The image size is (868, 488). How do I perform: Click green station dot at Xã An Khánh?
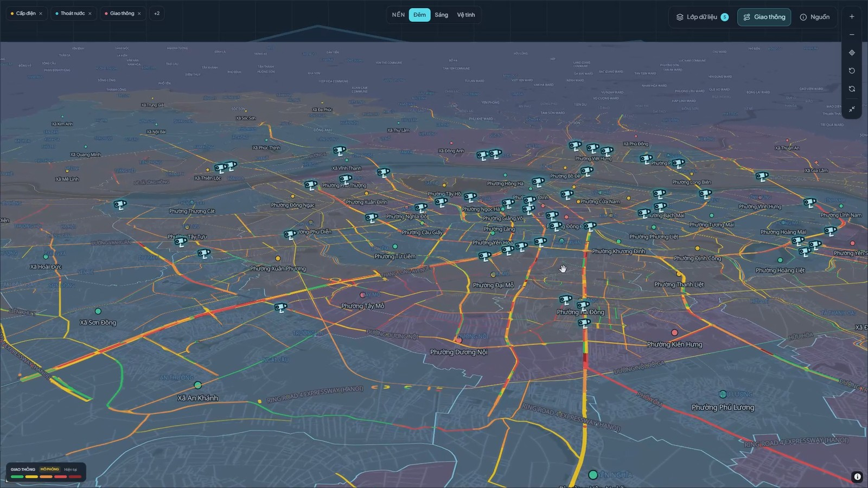tap(197, 385)
